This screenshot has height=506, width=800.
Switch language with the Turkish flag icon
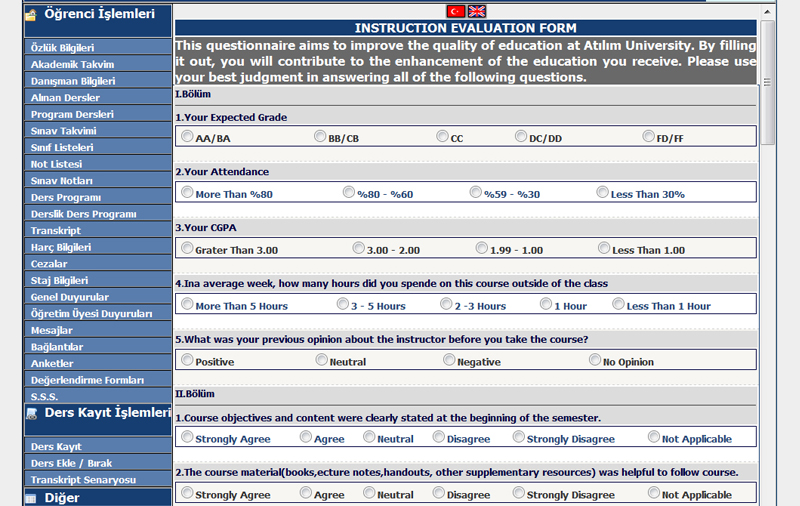point(456,11)
